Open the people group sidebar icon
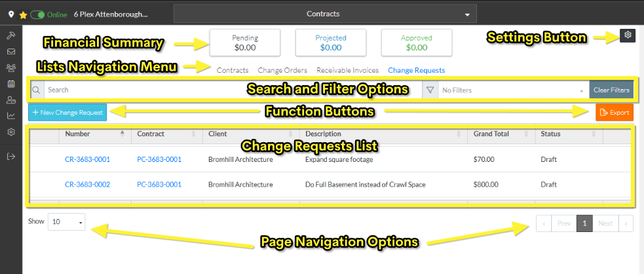This screenshot has width=644, height=274. coord(11,68)
